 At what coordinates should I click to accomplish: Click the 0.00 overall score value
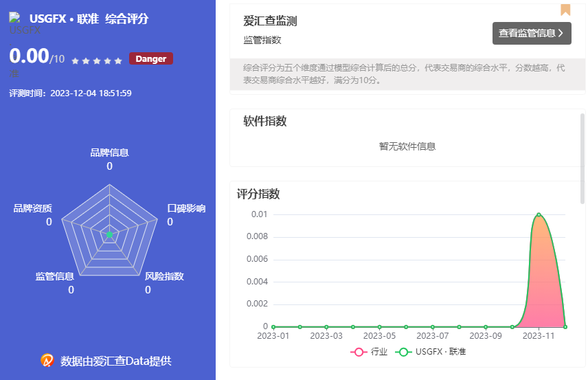pos(30,56)
